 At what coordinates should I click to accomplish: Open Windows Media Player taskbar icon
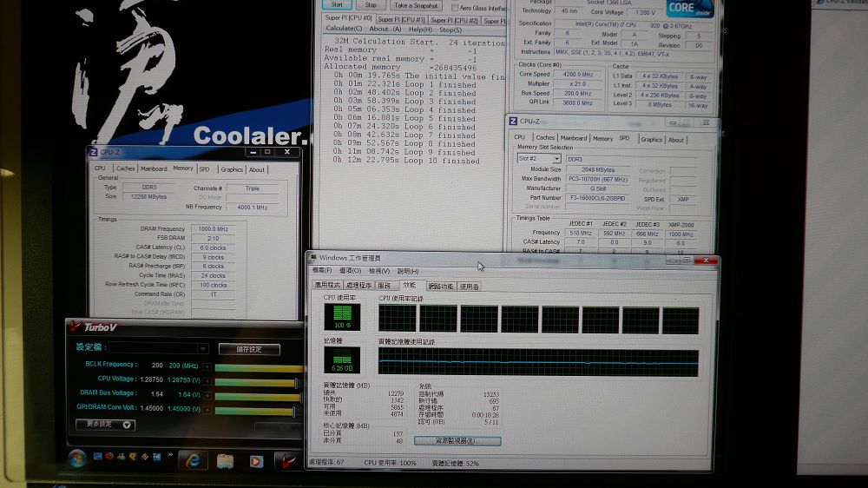[256, 461]
